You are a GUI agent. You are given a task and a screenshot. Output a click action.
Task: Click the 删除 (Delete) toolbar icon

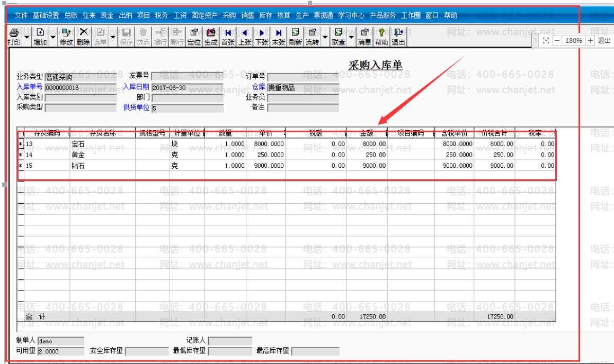[x=83, y=37]
